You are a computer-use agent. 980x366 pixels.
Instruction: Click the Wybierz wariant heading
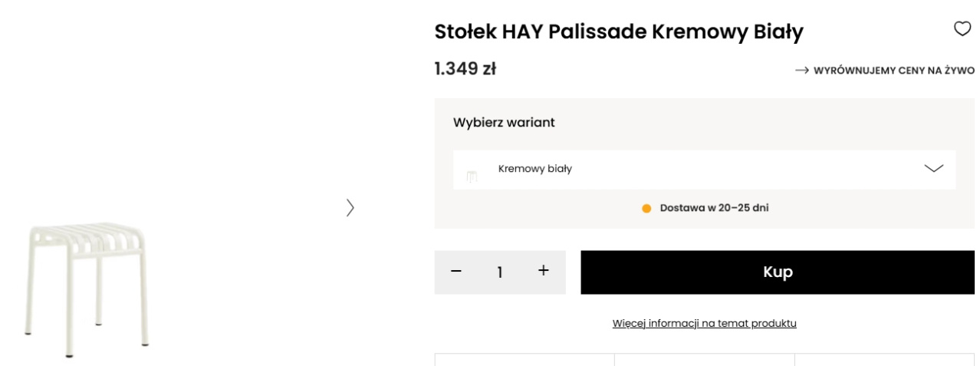click(x=504, y=123)
